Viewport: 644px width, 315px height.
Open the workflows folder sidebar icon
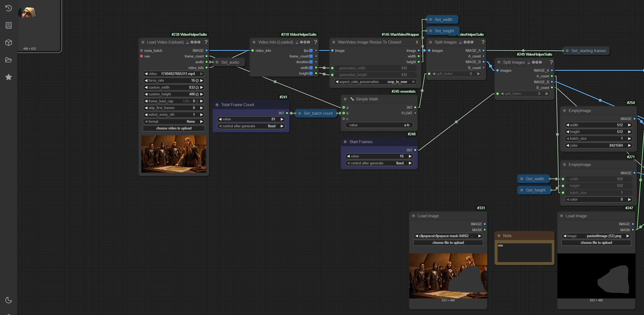click(9, 60)
